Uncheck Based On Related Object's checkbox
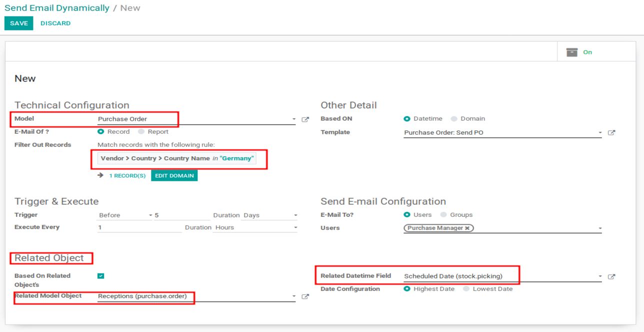Screen dimensions: 644x332 click(x=100, y=276)
